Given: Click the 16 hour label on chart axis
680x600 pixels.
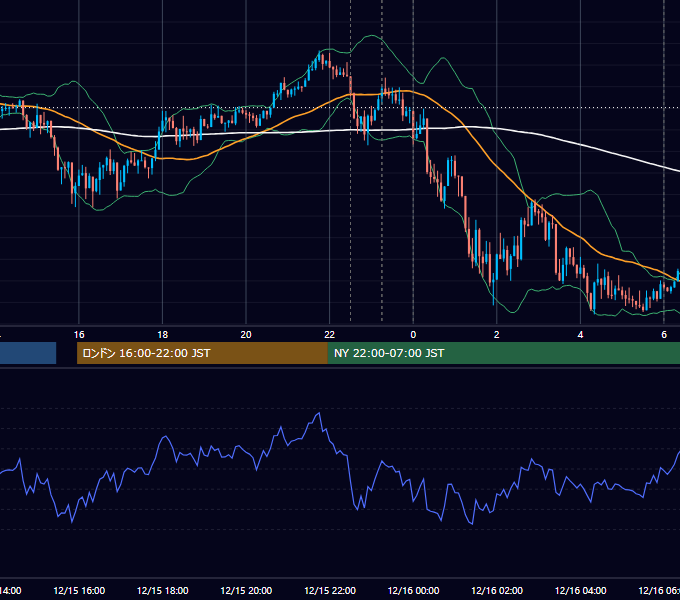Looking at the screenshot, I should pos(79,335).
